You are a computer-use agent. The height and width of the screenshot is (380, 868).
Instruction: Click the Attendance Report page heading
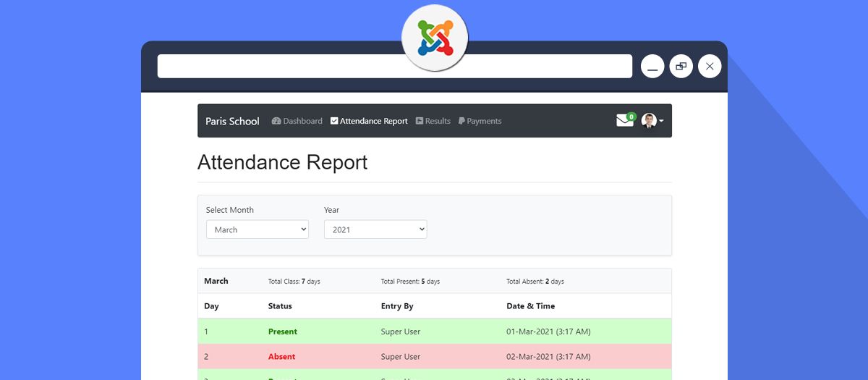283,161
